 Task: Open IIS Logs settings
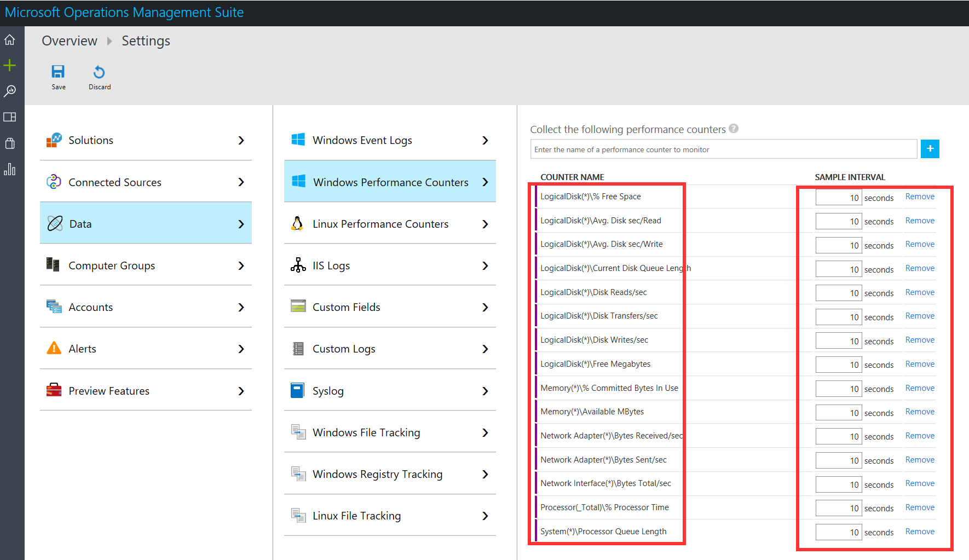point(390,265)
